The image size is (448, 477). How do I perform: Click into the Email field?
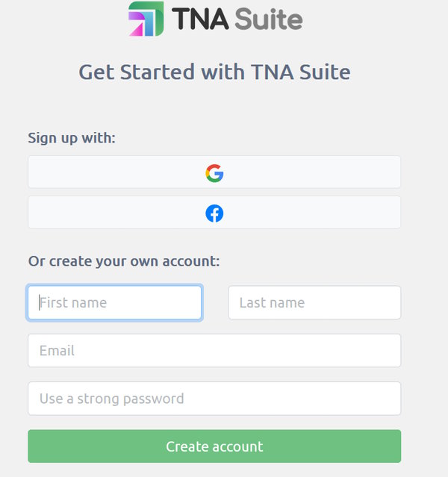coord(214,351)
